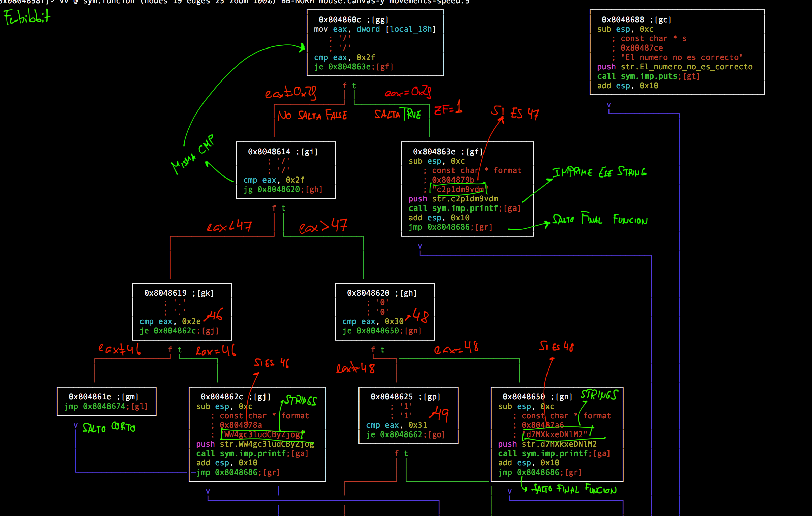
Task: Click je 0x8048650 [gn] jump instruction
Action: pos(382,331)
